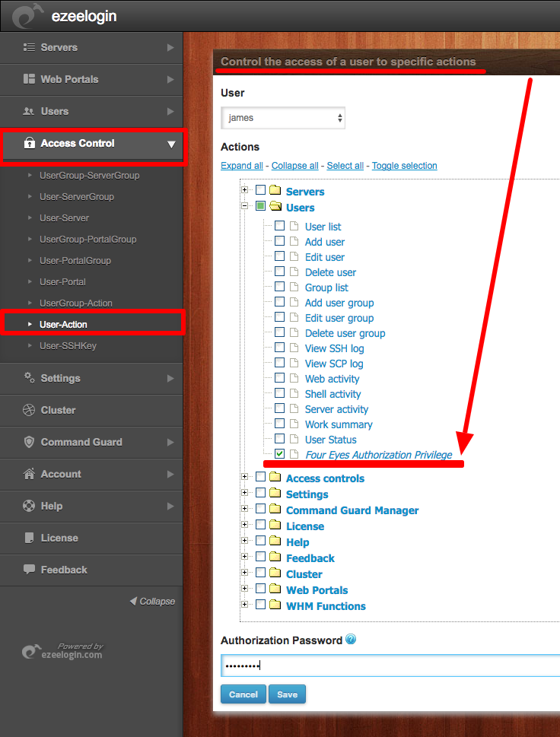
Task: Check the Work summary checkbox
Action: (x=279, y=424)
